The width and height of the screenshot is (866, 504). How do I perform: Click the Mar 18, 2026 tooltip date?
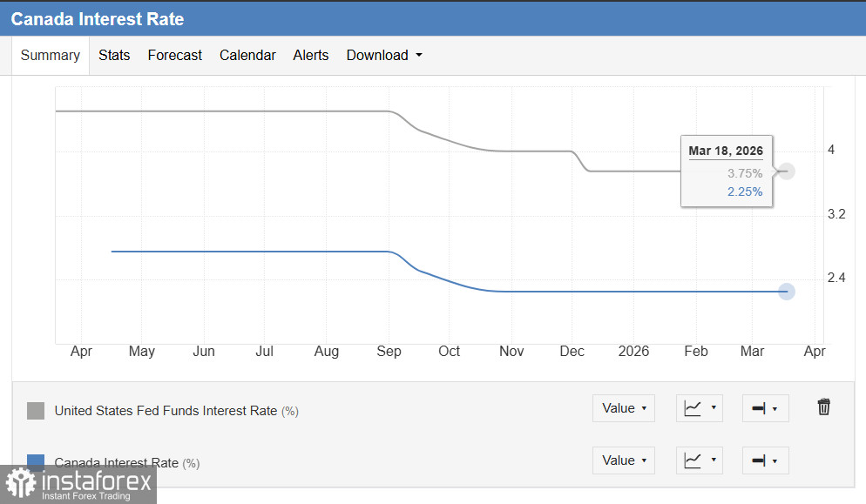[726, 151]
